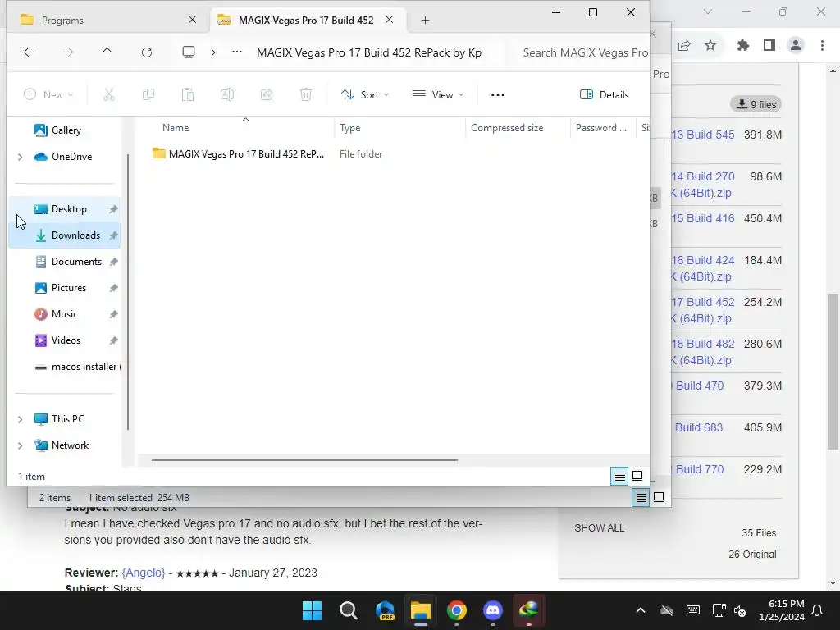Open Google Chrome from the taskbar
The width and height of the screenshot is (840, 630).
(x=457, y=610)
